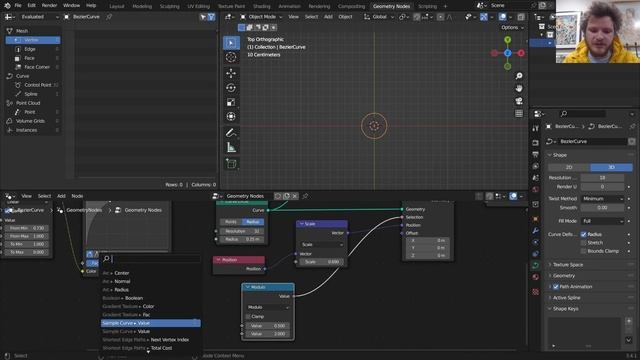Viewport: 640px width, 360px height.
Task: Click the pin icon beside BezierCurve spreadsheet
Action: click(x=109, y=17)
